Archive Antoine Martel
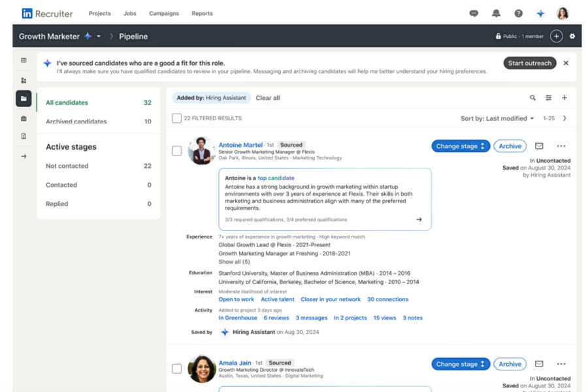The height and width of the screenshot is (392, 588). point(510,146)
